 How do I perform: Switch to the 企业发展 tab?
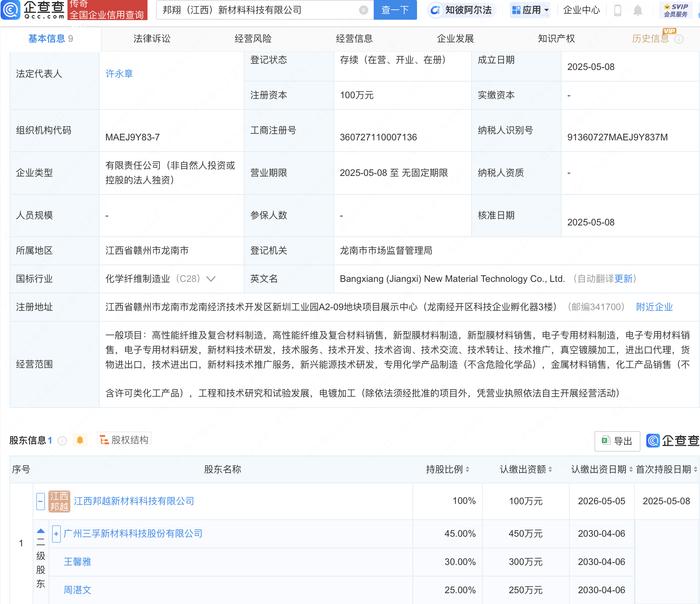[x=455, y=39]
